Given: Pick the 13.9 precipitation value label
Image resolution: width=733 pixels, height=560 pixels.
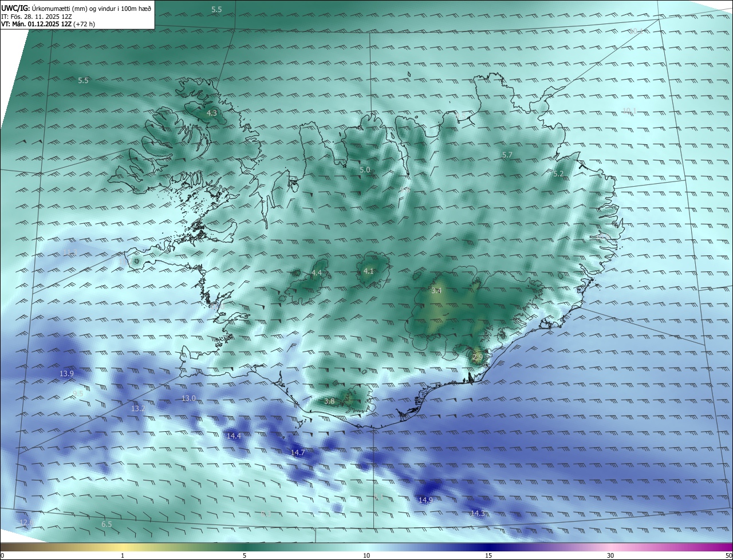Looking at the screenshot, I should pos(66,374).
